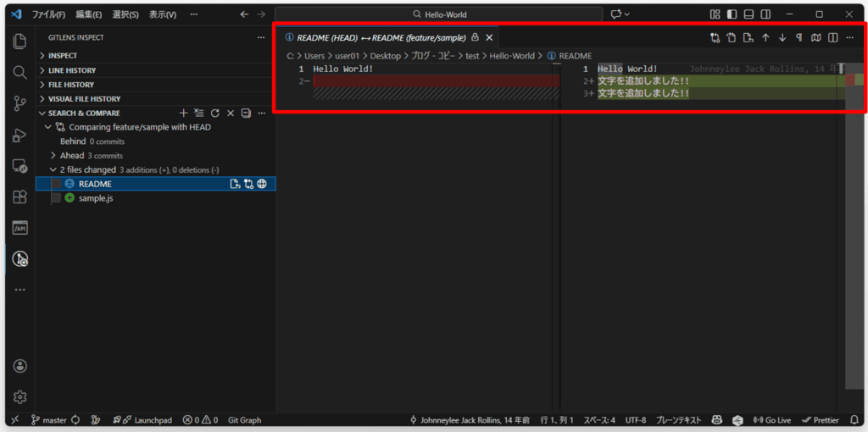Open the overflow menu ellipsis in menu bar
The image size is (868, 432).
pos(194,14)
